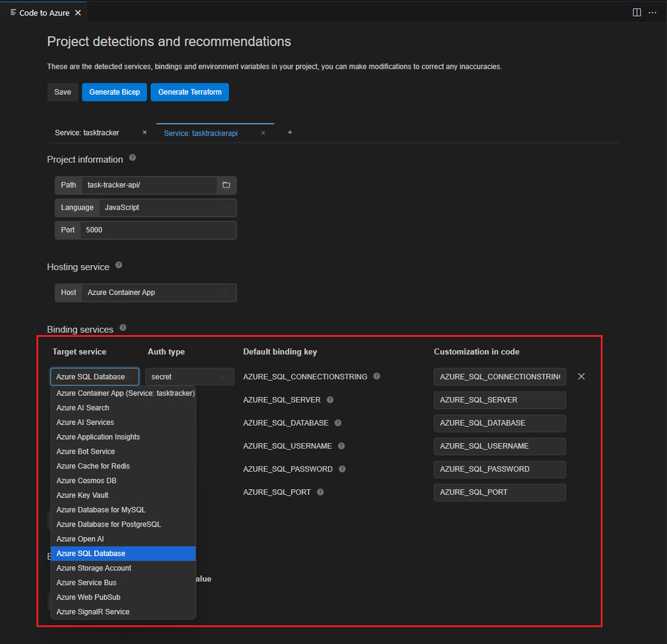Image resolution: width=667 pixels, height=644 pixels.
Task: Click the split editor layout icon
Action: coord(636,12)
